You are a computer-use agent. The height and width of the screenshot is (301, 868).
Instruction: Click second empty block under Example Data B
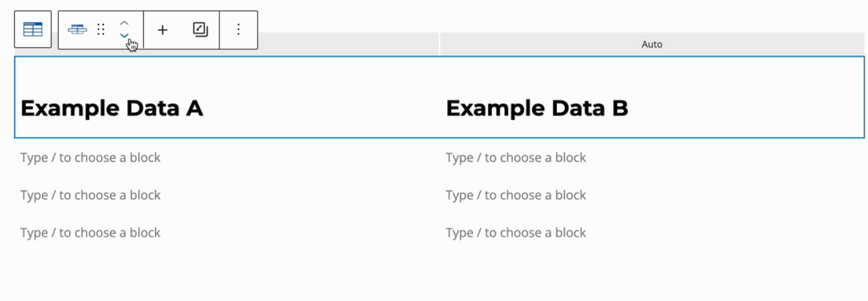coord(516,195)
